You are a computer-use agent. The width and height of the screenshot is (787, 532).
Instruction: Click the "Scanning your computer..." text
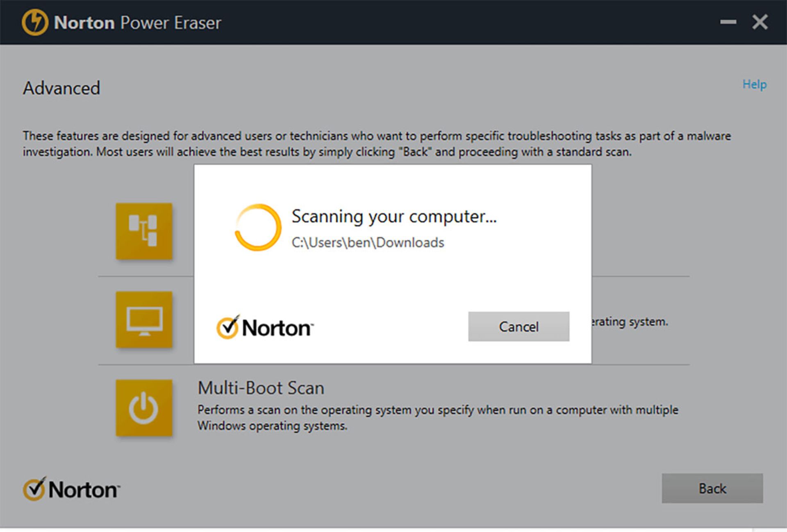(x=393, y=216)
